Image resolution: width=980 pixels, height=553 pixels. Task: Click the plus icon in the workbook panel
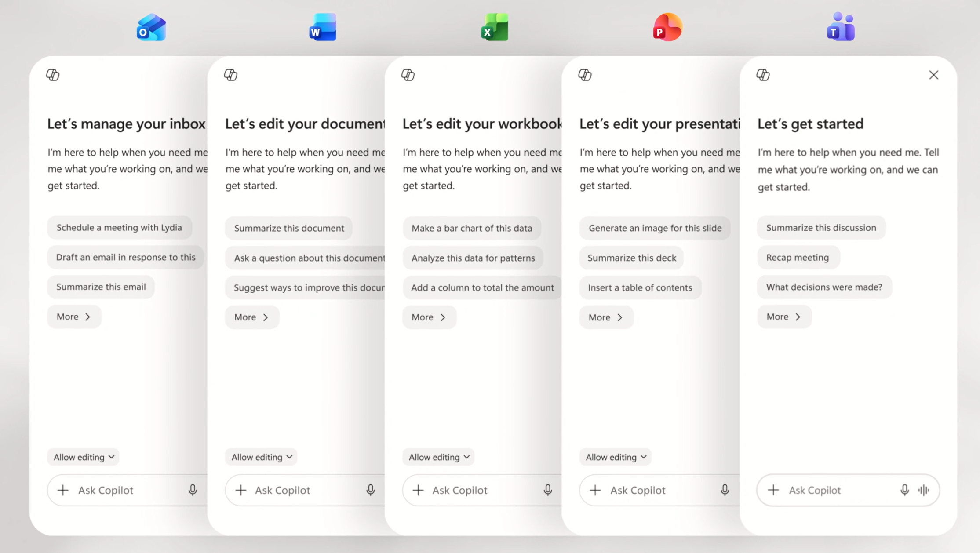(x=419, y=490)
